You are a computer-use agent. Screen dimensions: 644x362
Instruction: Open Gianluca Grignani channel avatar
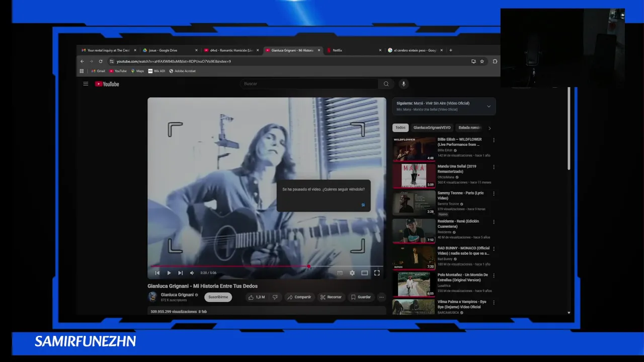[x=152, y=297]
